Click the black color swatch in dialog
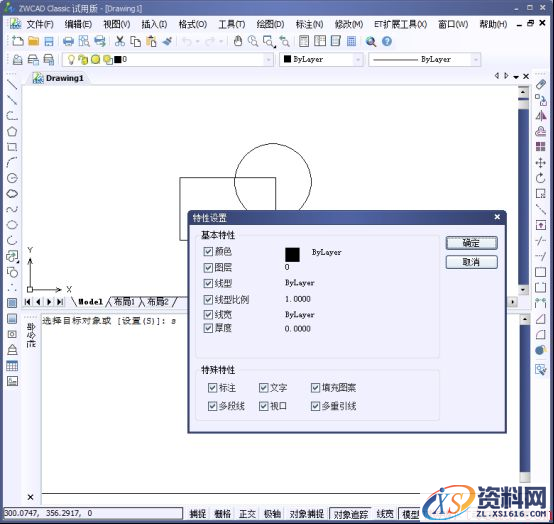 pos(292,255)
